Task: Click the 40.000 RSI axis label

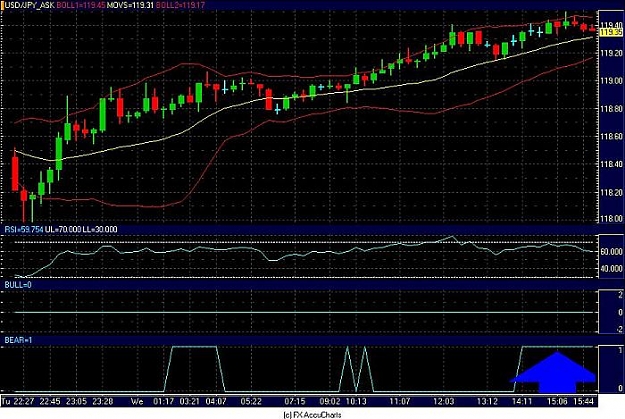Action: click(611, 269)
